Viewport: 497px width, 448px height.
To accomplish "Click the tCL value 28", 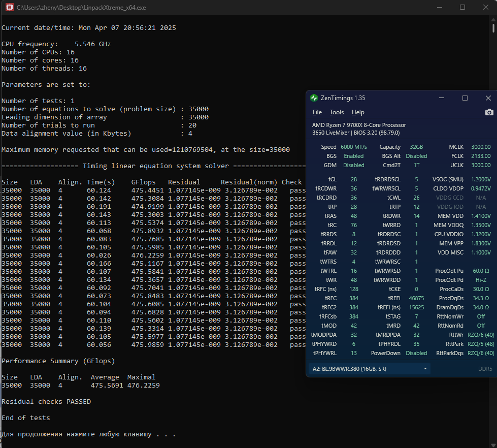I will tap(354, 179).
